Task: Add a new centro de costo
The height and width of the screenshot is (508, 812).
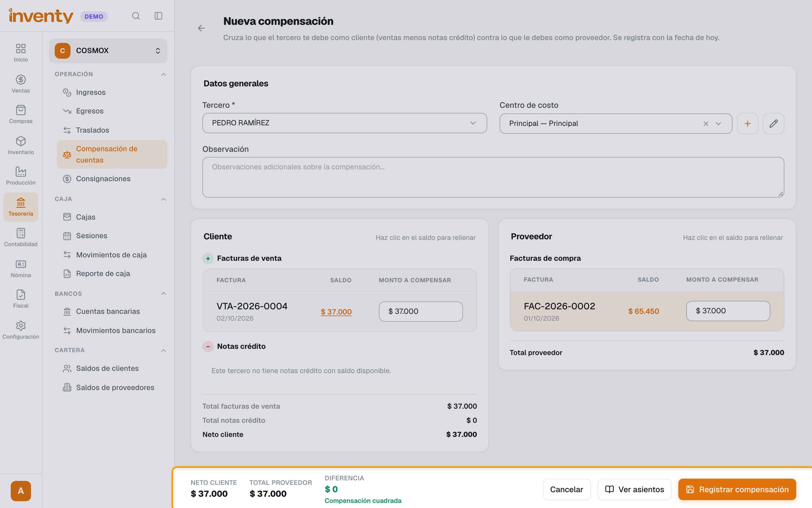Action: [748, 123]
